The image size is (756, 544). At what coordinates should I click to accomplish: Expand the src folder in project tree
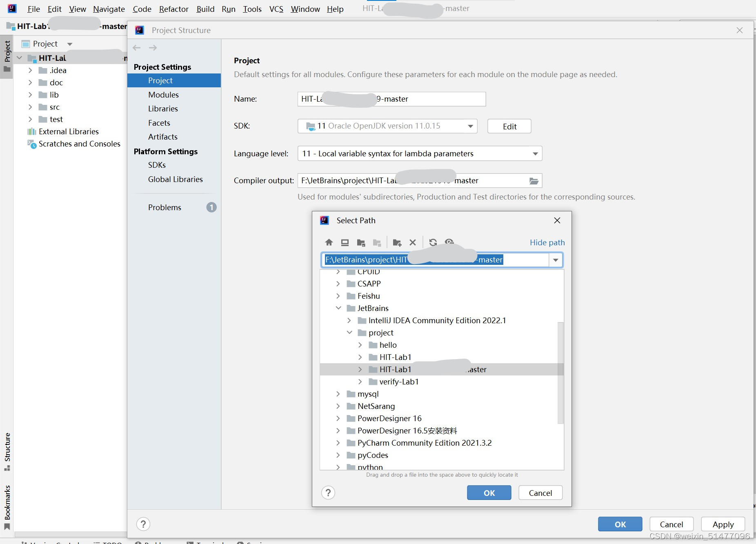point(30,107)
